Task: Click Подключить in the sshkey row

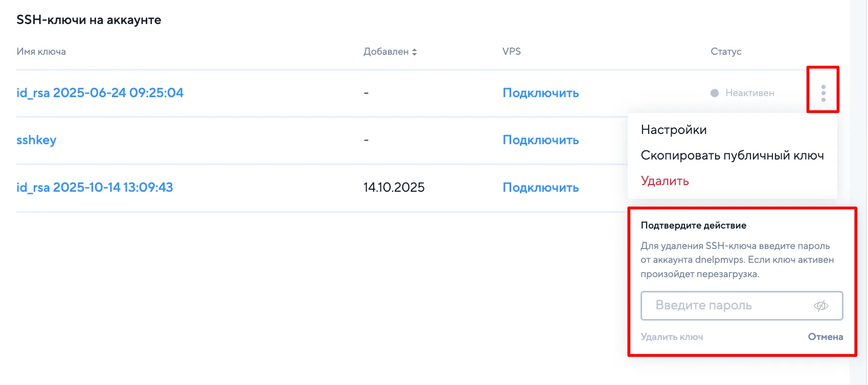Action: coord(540,140)
